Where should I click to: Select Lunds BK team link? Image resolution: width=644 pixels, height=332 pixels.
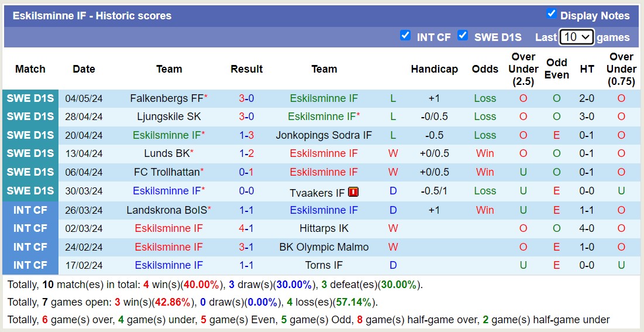(x=167, y=153)
